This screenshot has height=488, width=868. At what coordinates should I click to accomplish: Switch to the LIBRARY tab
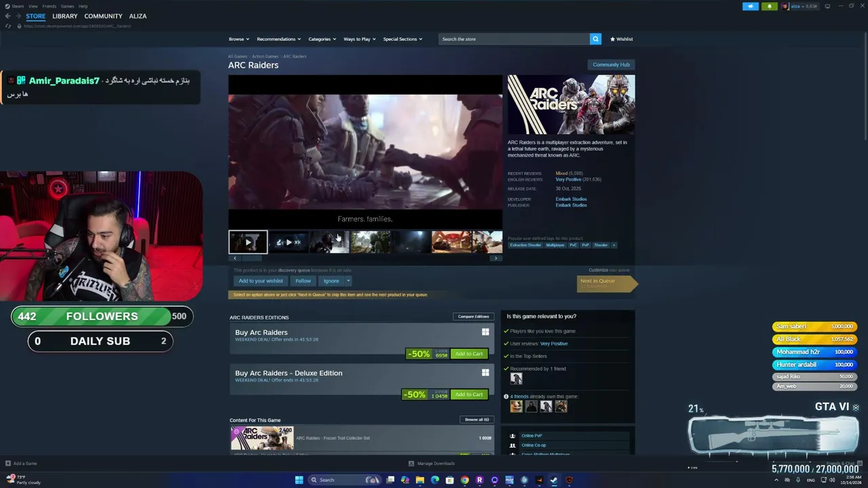tap(65, 16)
